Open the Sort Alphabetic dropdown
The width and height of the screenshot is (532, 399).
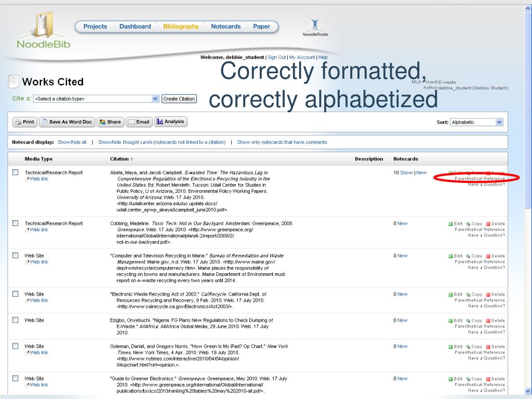[477, 122]
